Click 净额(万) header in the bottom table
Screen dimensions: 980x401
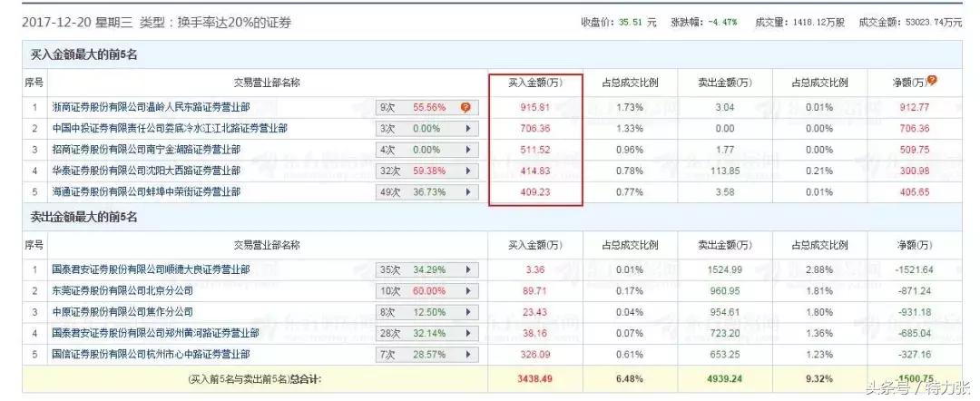[x=915, y=246]
